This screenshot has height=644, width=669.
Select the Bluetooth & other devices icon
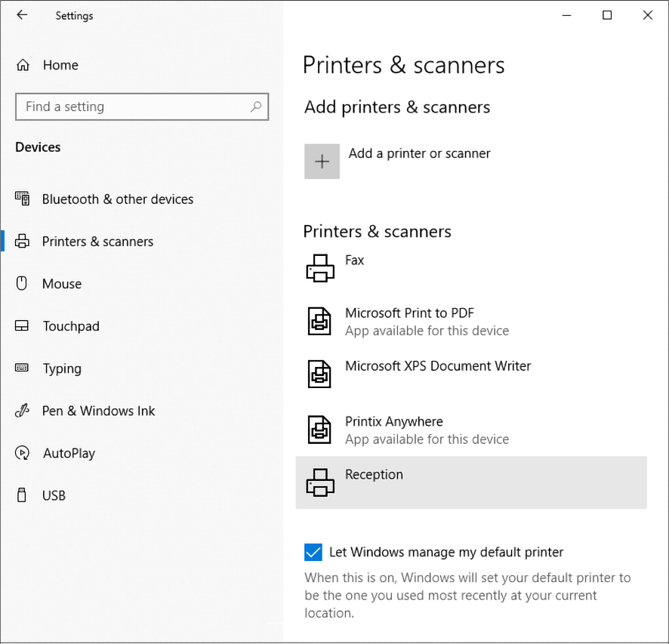23,199
